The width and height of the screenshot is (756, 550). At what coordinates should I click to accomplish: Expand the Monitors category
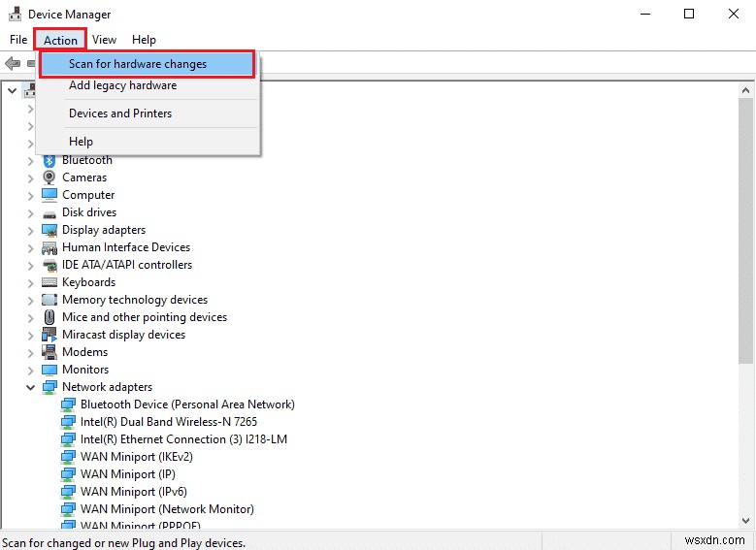pyautogui.click(x=30, y=371)
